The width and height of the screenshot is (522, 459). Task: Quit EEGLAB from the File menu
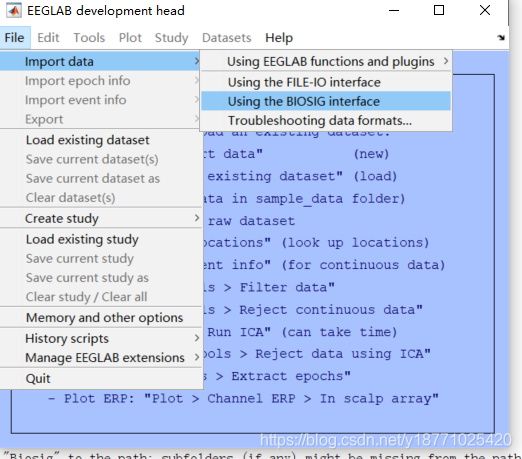100,378
